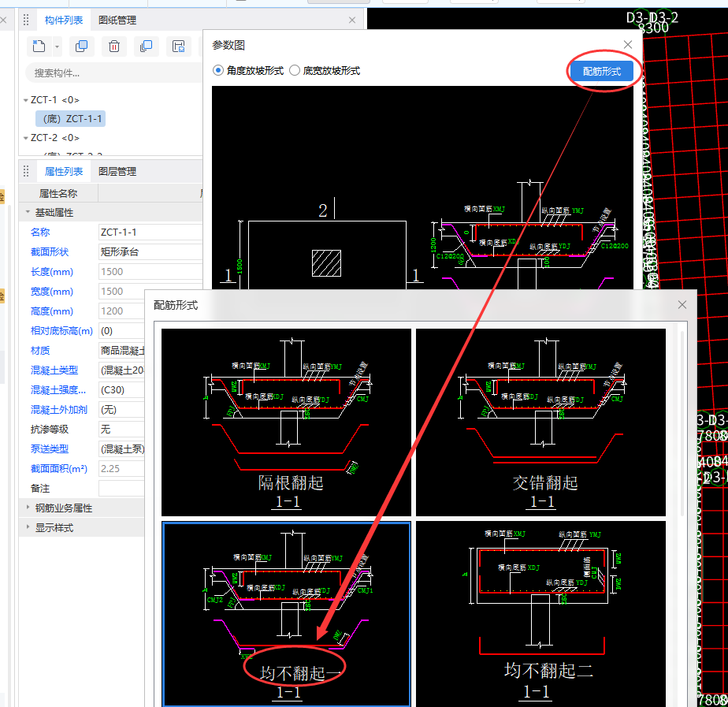Switch to 图纸管理 tab
728x707 pixels.
tap(117, 20)
